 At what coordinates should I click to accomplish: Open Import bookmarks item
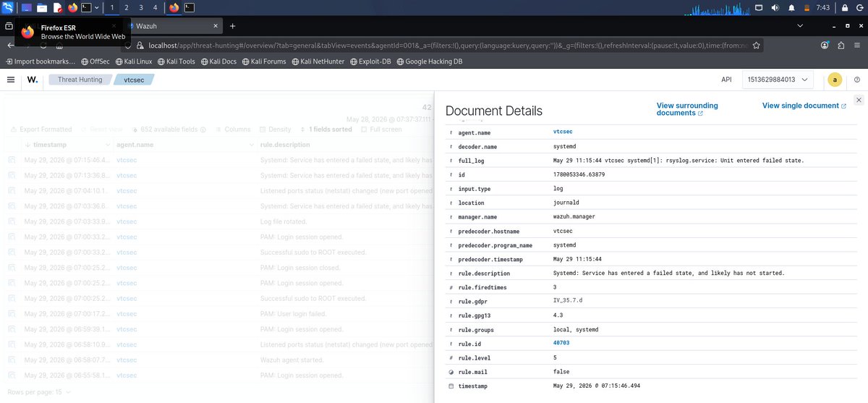coord(40,61)
